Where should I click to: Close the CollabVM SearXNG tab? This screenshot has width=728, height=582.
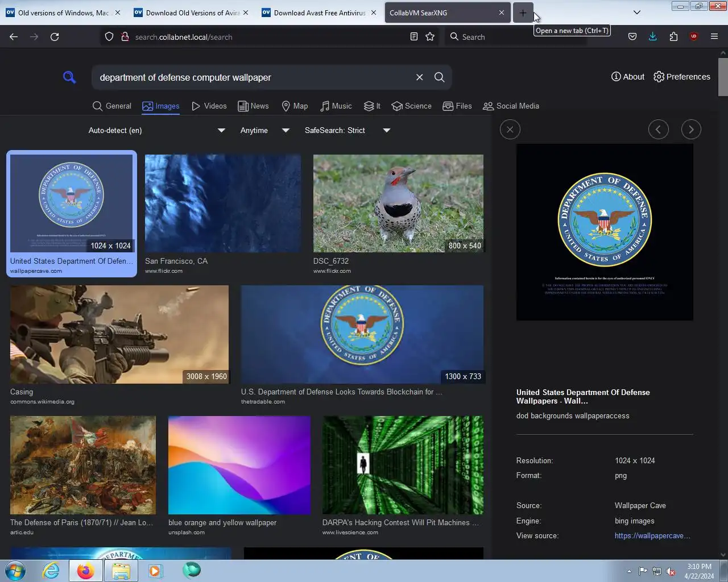coord(502,13)
